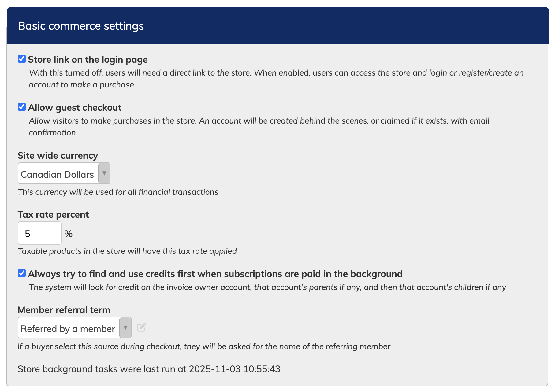
Task: Click the Canadian Dollars text in currency selector
Action: (x=58, y=174)
